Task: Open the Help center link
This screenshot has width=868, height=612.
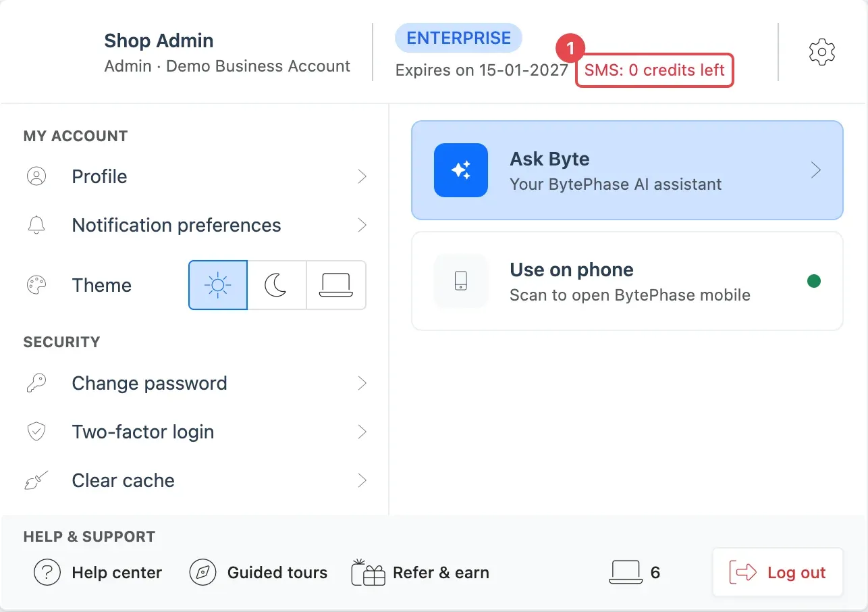Action: click(98, 573)
